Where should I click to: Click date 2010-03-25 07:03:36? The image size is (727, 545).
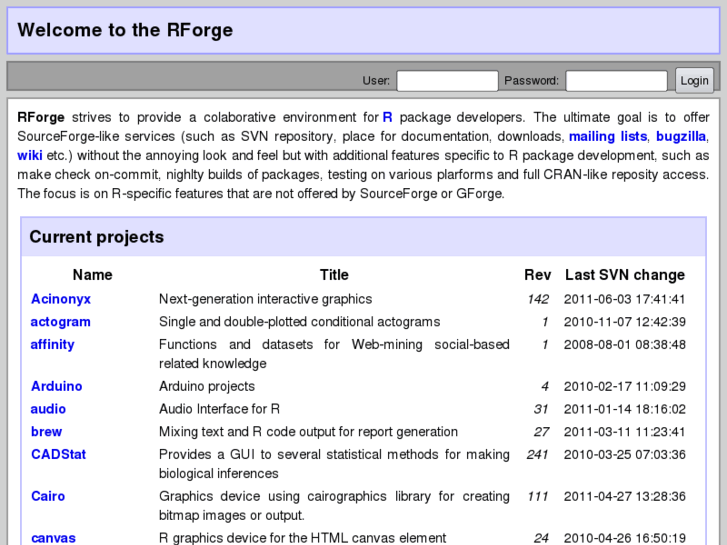click(x=625, y=455)
